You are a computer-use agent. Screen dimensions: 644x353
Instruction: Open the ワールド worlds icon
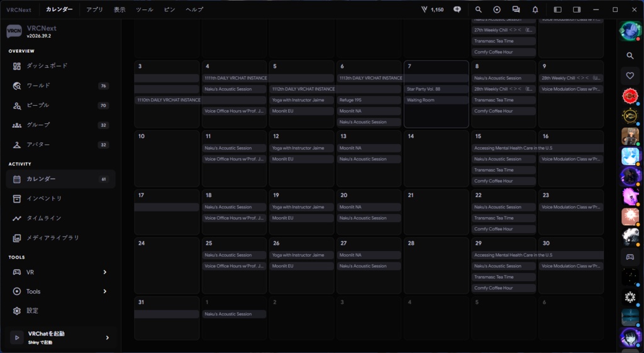pyautogui.click(x=17, y=86)
